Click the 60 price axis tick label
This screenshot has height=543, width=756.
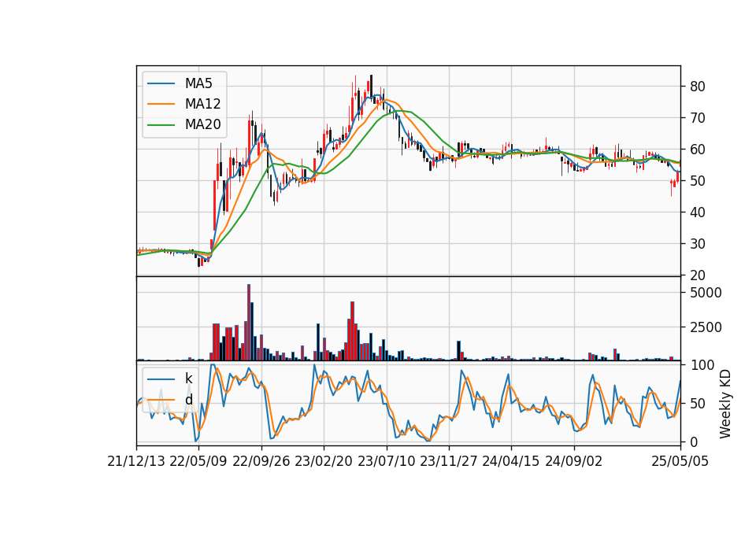click(x=698, y=150)
